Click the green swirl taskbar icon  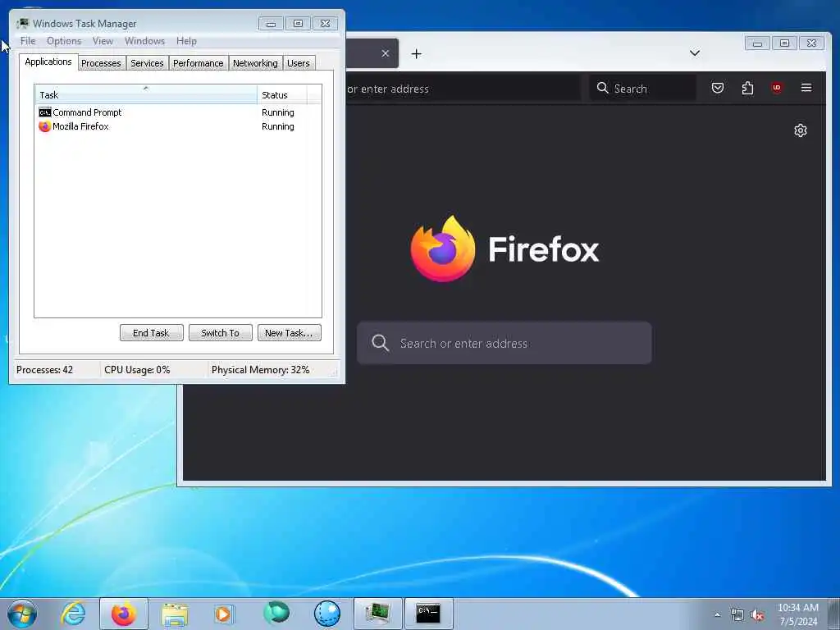coord(276,612)
